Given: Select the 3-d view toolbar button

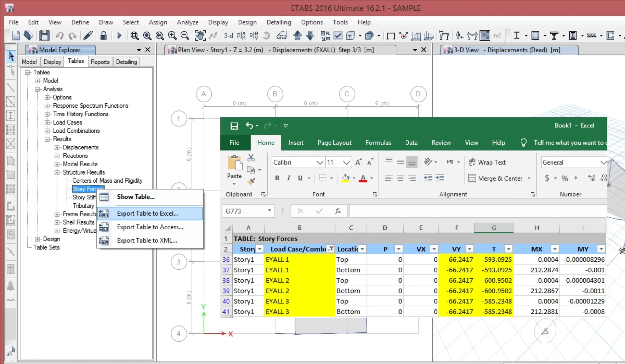Looking at the screenshot, I should (x=228, y=36).
